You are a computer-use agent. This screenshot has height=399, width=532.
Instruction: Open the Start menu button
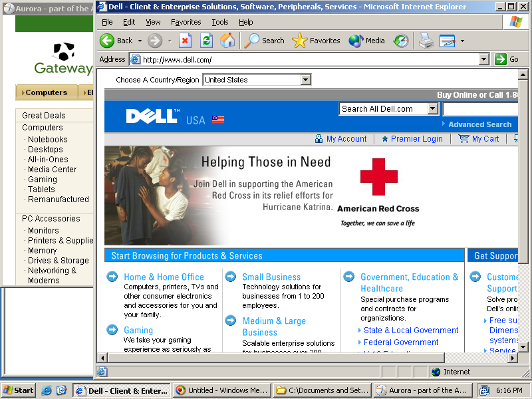tap(19, 390)
